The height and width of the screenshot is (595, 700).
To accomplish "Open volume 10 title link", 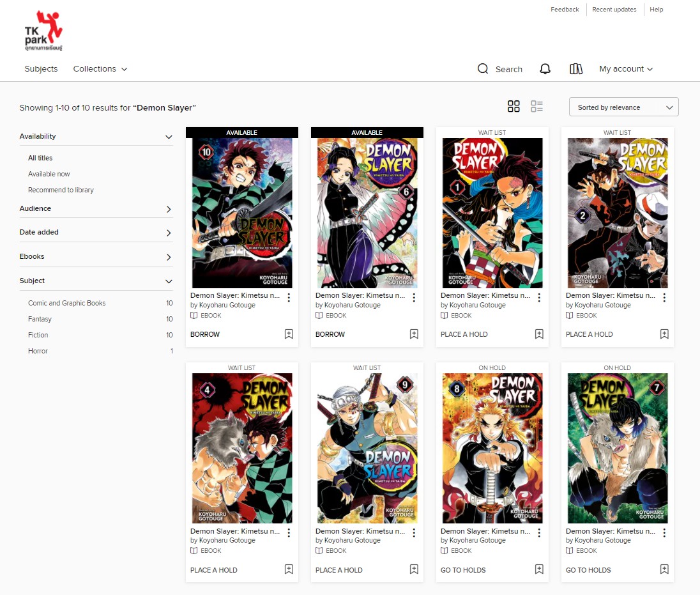I will (235, 295).
